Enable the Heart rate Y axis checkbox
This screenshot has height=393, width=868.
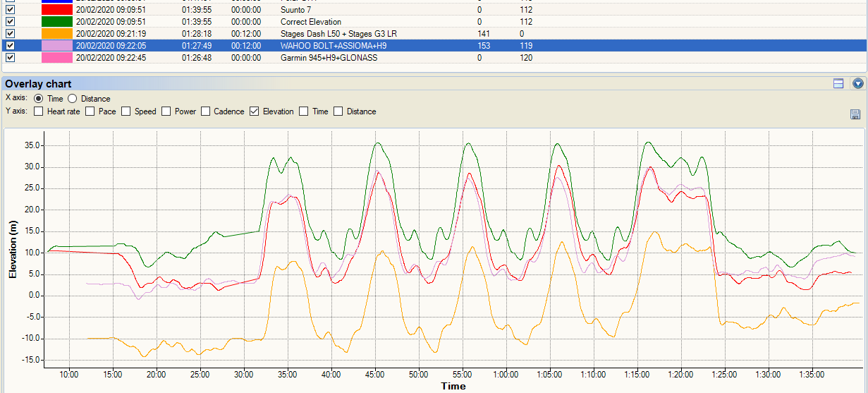[38, 111]
